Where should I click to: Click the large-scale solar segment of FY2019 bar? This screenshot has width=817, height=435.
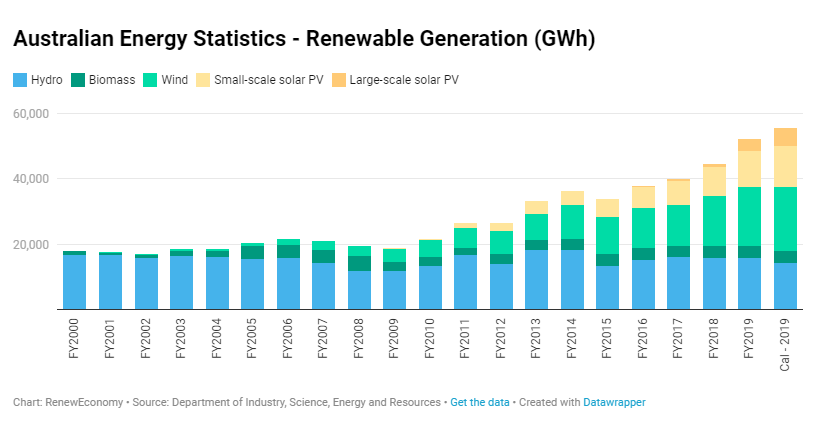[x=750, y=145]
